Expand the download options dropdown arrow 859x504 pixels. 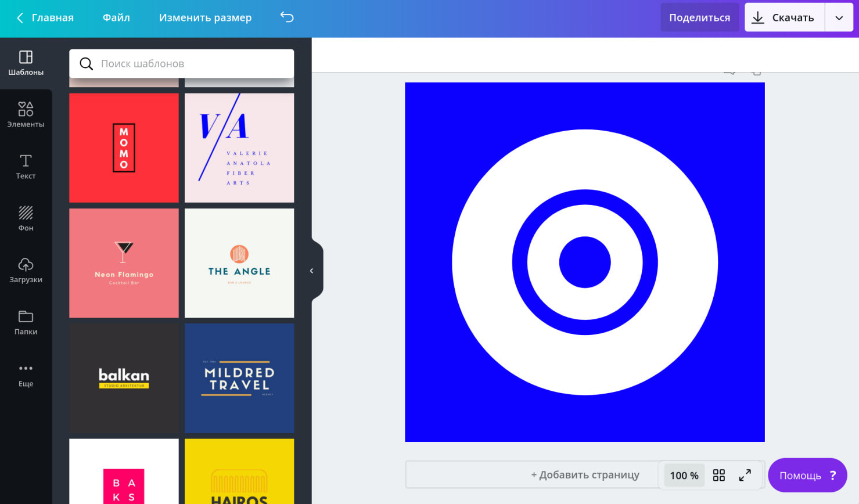pos(839,18)
